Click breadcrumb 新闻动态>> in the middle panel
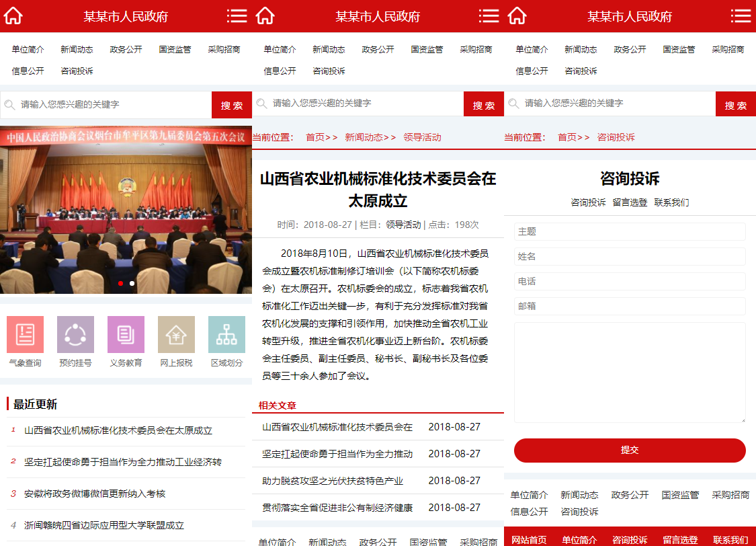 [370, 137]
